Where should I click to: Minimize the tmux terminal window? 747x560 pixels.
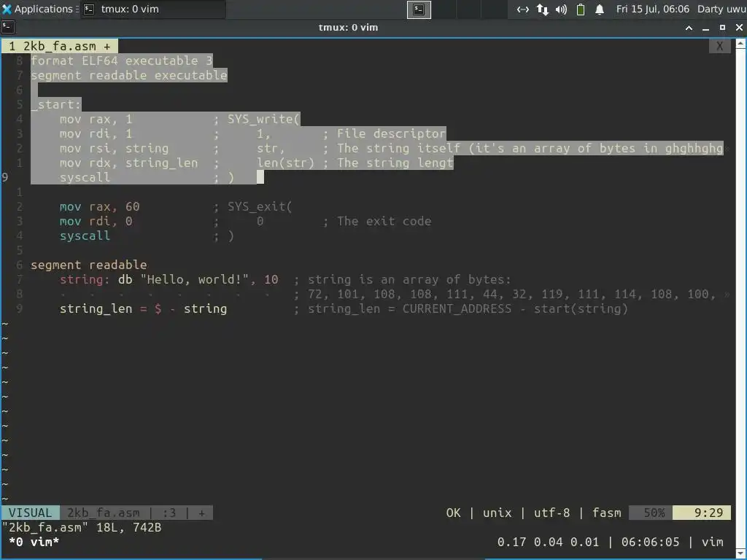tap(705, 28)
